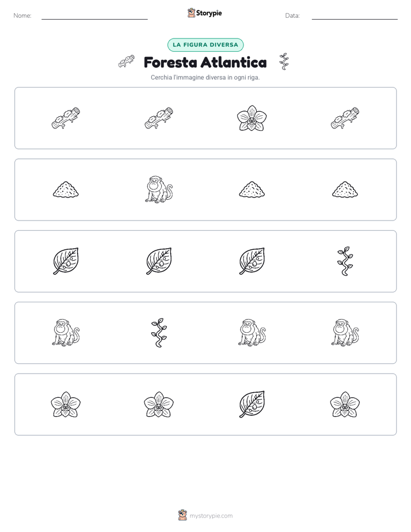
Task: Click the vine sprig among the monkeys
Action: tap(159, 333)
